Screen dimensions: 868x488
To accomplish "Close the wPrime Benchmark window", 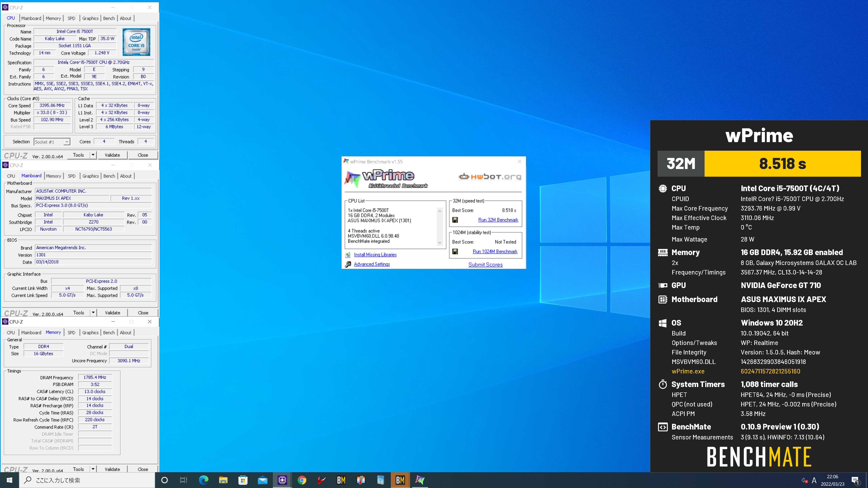I will [x=519, y=161].
